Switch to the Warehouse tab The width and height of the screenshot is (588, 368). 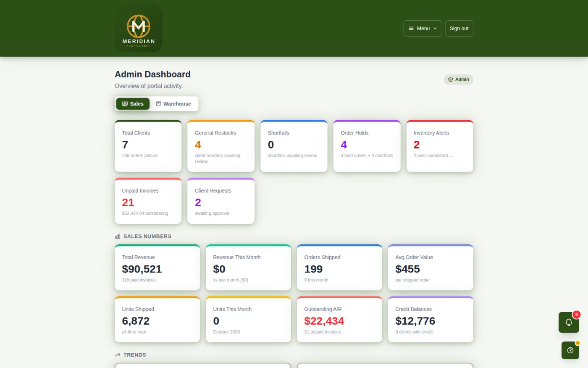click(173, 104)
